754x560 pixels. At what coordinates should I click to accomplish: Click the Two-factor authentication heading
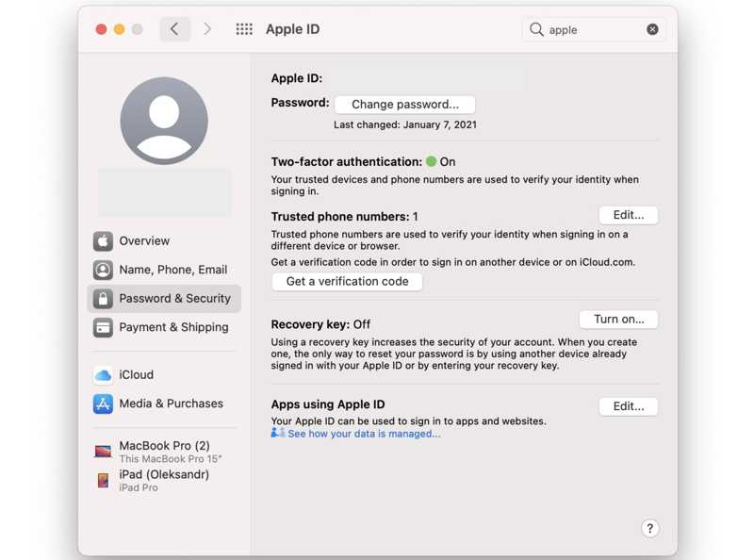346,162
